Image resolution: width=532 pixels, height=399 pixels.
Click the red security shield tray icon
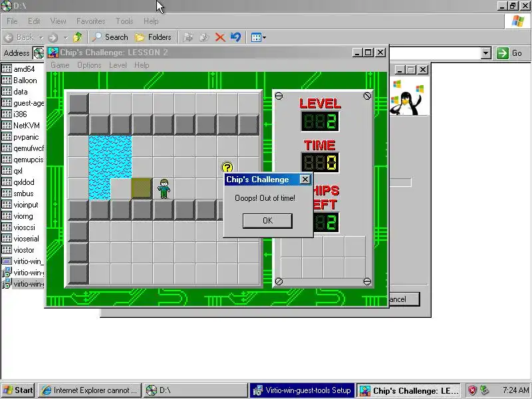[472, 390]
